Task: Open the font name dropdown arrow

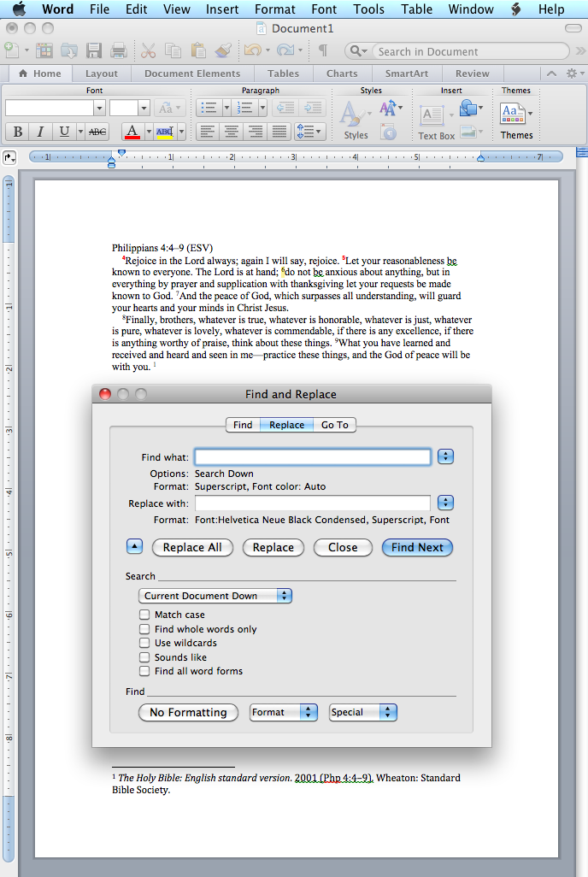Action: pyautogui.click(x=99, y=108)
